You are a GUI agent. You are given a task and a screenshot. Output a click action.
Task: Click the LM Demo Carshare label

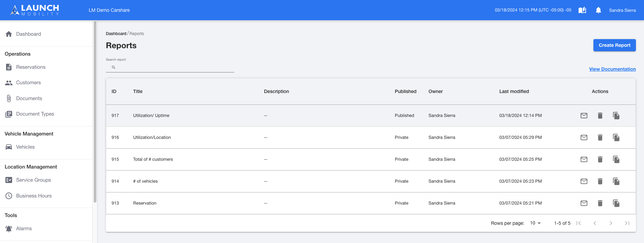click(109, 10)
